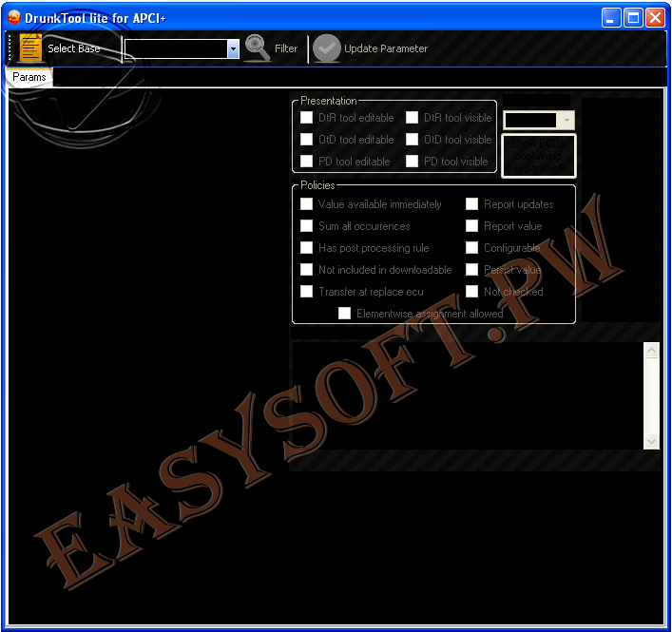This screenshot has width=672, height=632.
Task: Toggle DtR tool editable checkbox
Action: [x=306, y=118]
